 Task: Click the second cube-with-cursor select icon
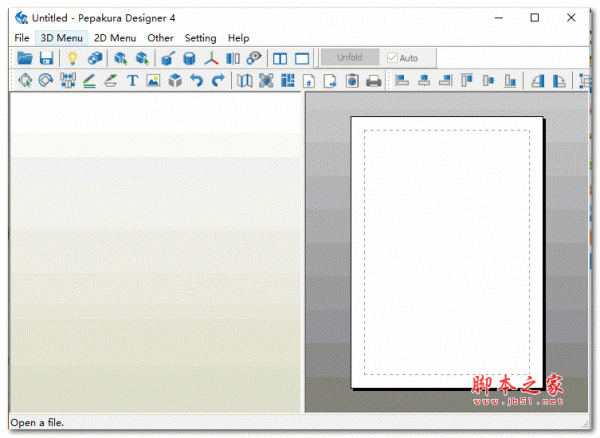pyautogui.click(x=142, y=58)
